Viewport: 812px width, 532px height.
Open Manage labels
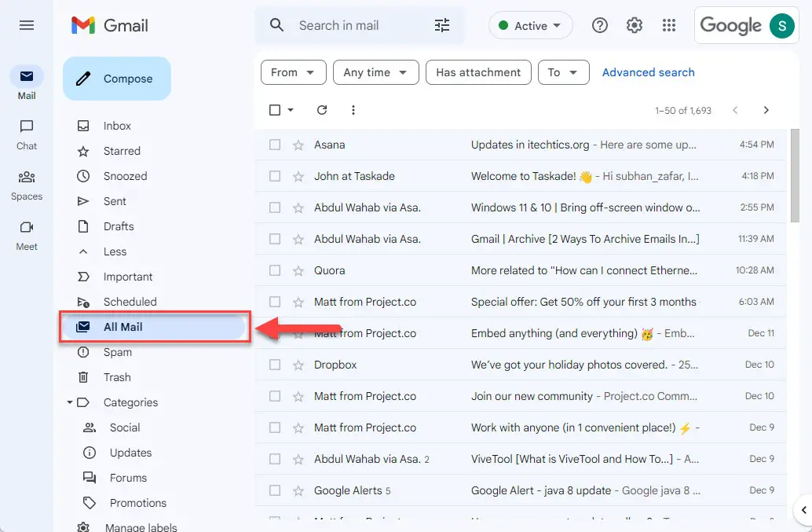[141, 526]
